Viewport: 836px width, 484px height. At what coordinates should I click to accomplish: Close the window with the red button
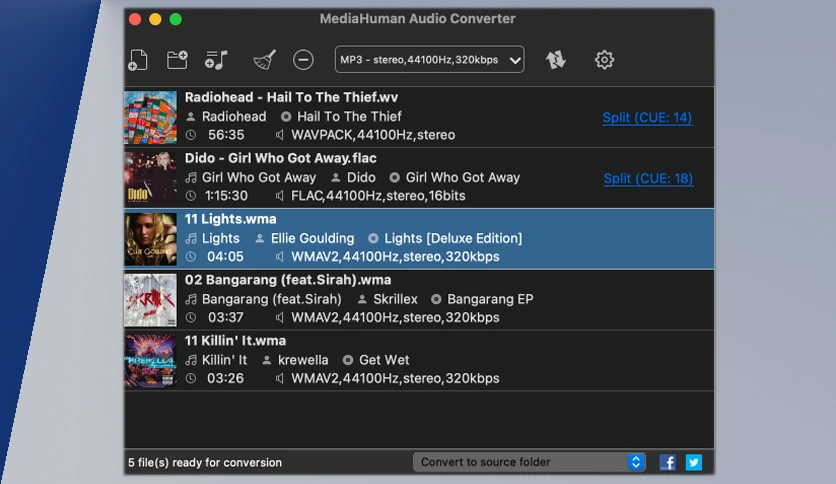135,19
